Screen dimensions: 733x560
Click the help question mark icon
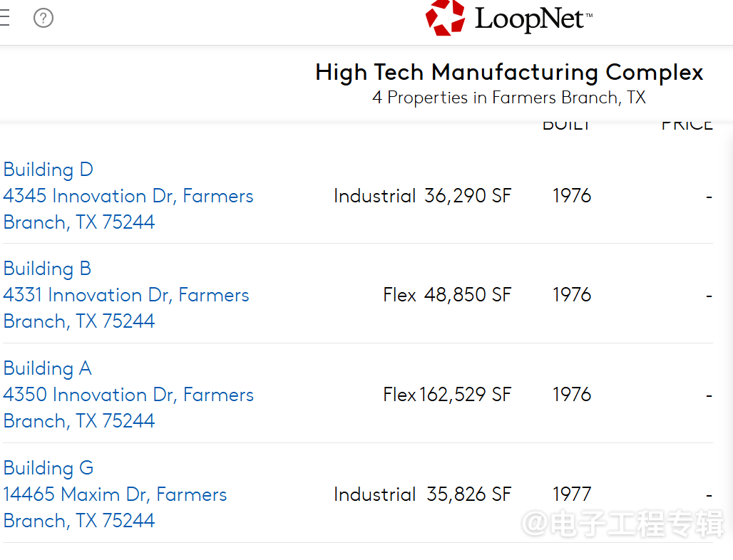[x=43, y=18]
